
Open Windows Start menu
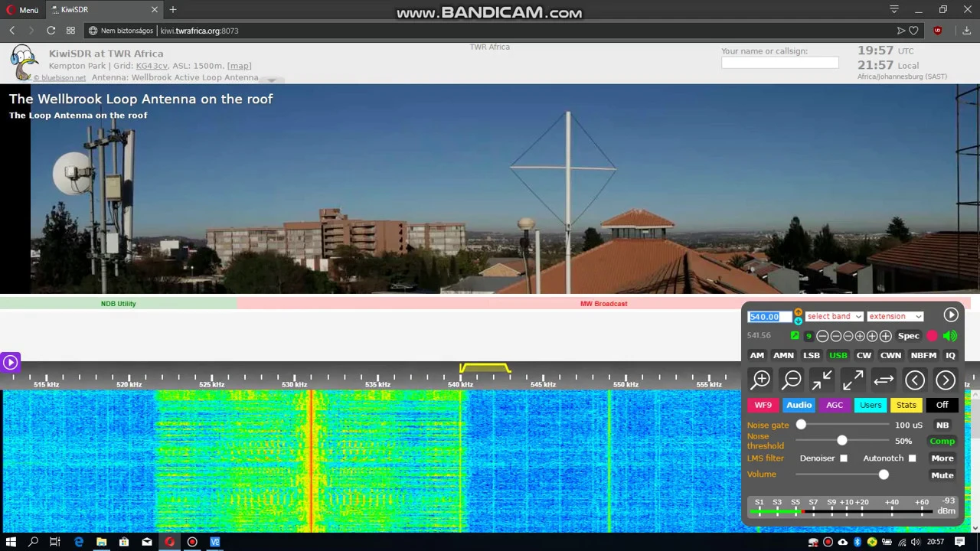(11, 542)
